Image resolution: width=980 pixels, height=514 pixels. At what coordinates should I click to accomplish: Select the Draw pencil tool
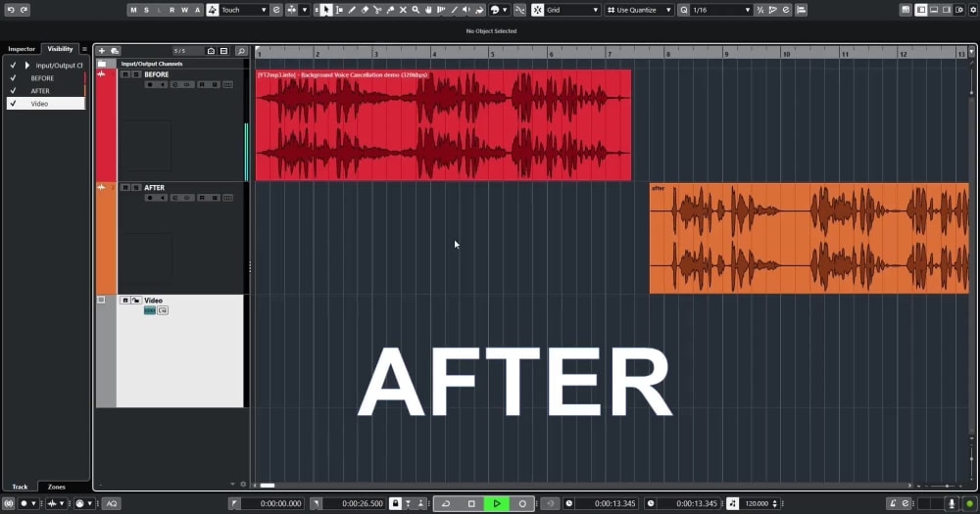352,10
